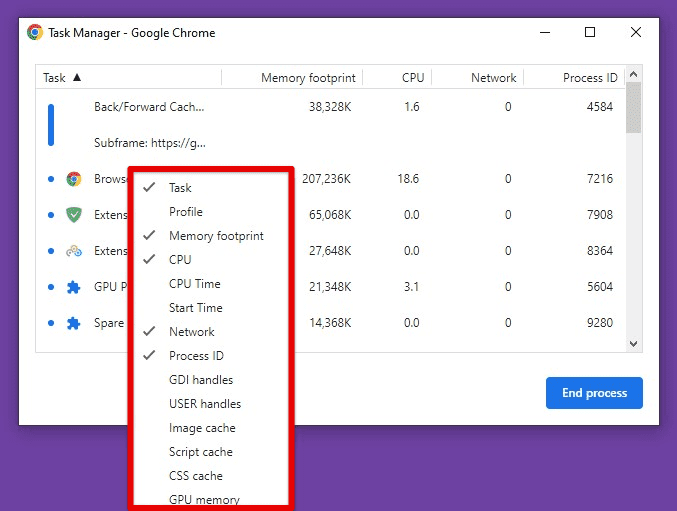Click the CPU value 3.1
This screenshot has width=677, height=511.
pos(411,287)
